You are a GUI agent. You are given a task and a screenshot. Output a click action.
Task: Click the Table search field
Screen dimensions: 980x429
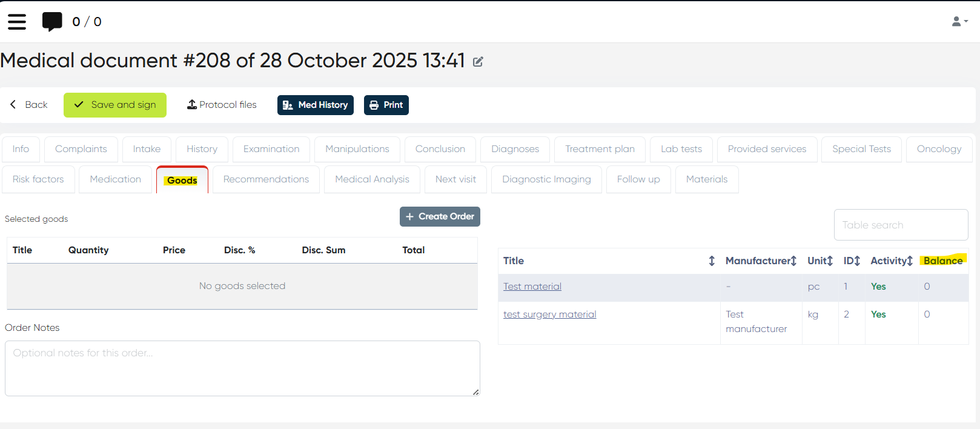(900, 225)
